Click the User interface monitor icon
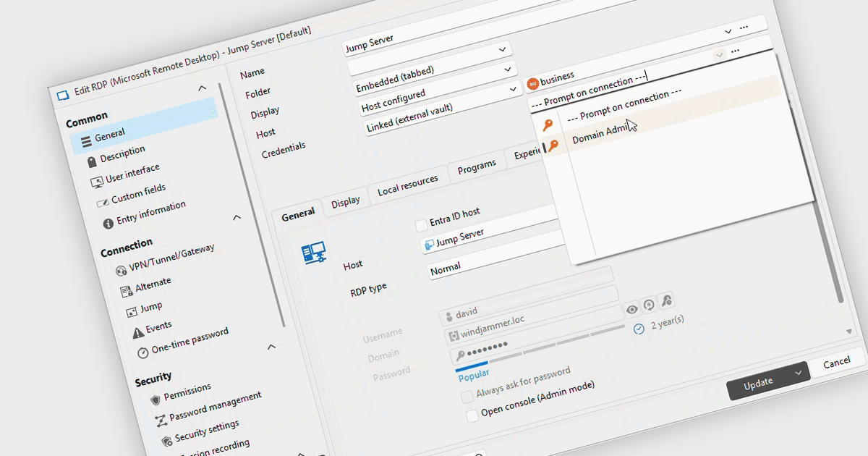The image size is (868, 456). pyautogui.click(x=97, y=181)
